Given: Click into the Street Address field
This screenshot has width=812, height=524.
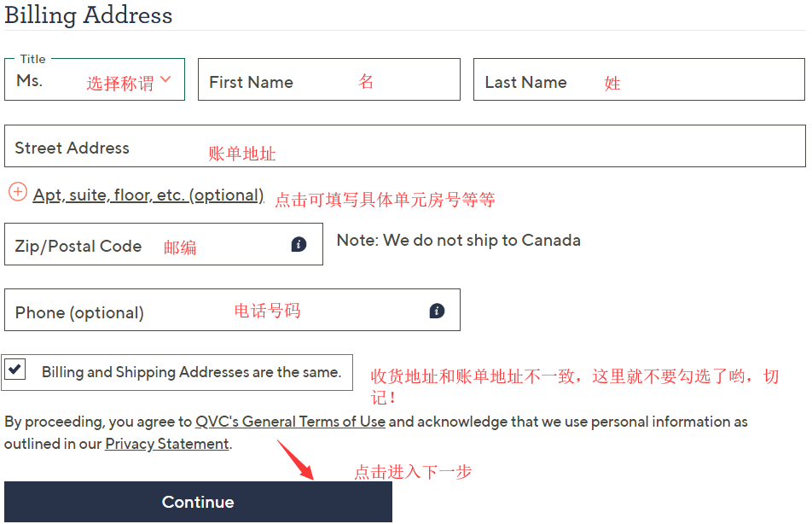Looking at the screenshot, I should click(x=404, y=147).
